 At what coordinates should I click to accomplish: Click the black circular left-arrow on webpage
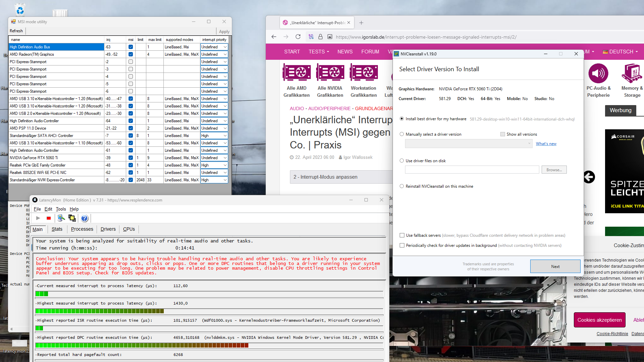[x=589, y=177]
